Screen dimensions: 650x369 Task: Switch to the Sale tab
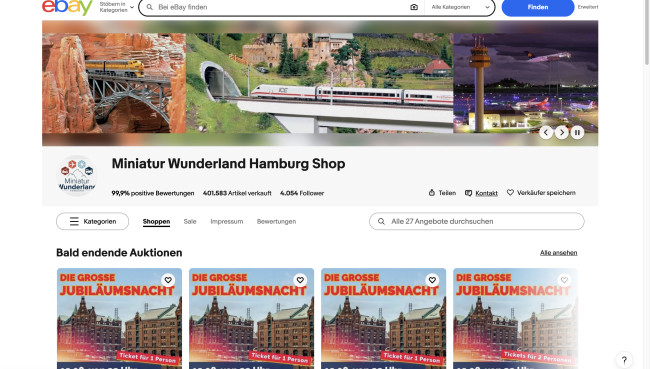click(x=190, y=221)
